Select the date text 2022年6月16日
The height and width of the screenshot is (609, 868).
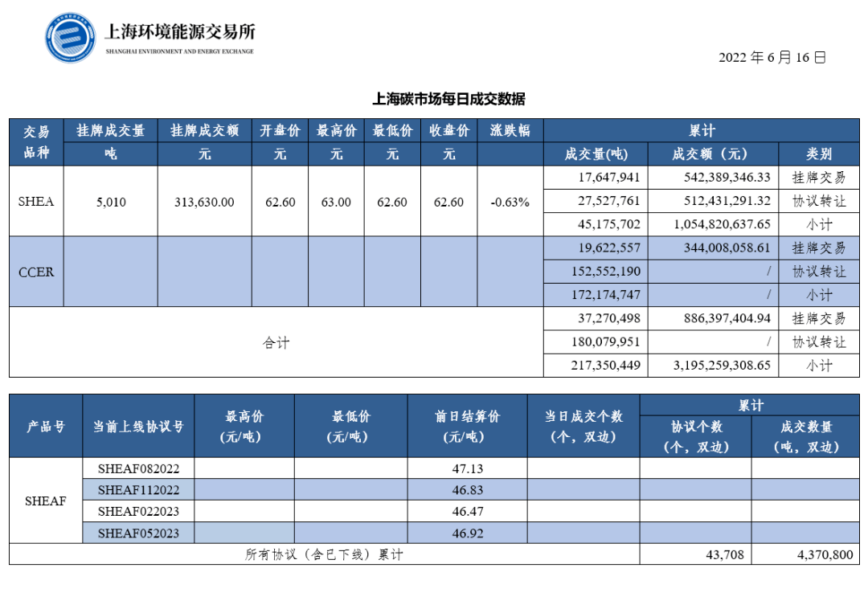pos(770,58)
